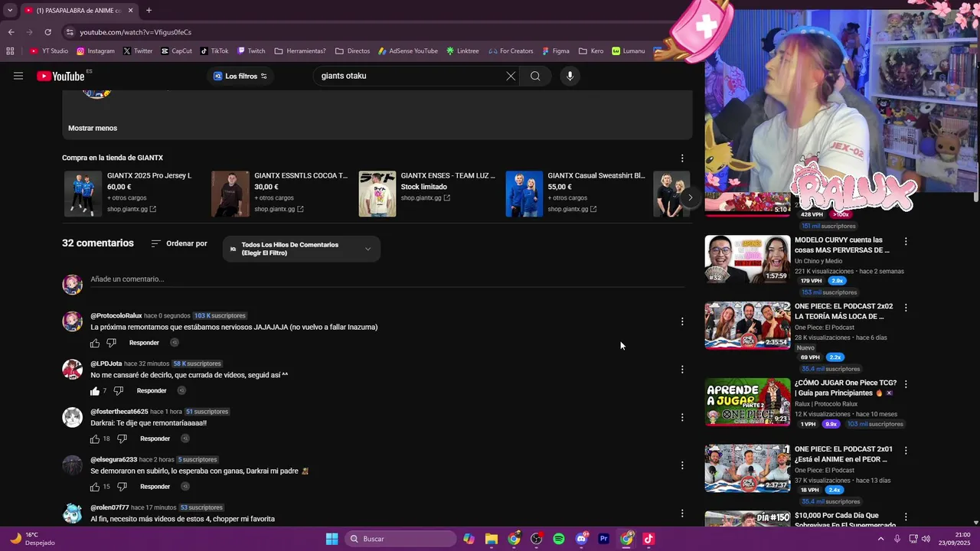Open options menu for GIANTX shop shelf
Viewport: 980px width, 551px height.
click(682, 158)
